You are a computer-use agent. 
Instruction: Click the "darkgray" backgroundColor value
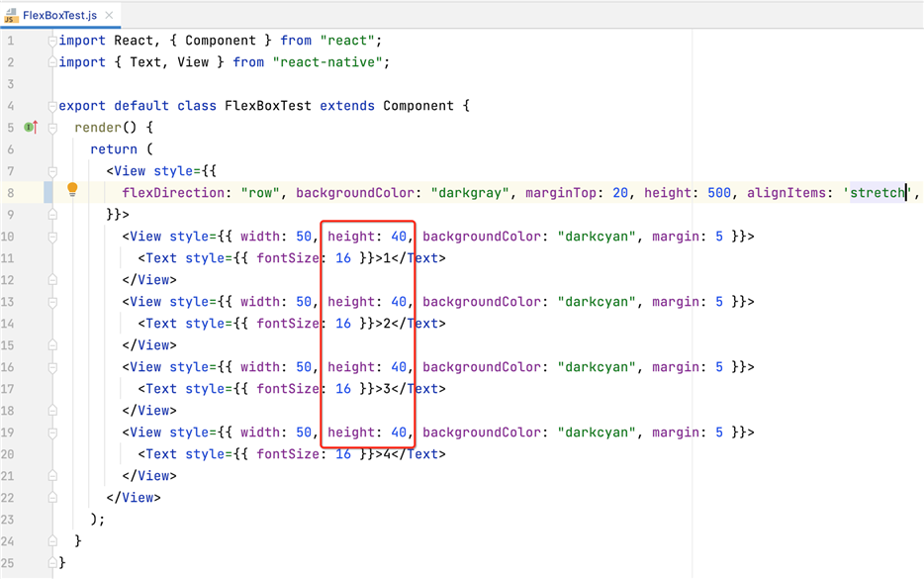(x=471, y=193)
